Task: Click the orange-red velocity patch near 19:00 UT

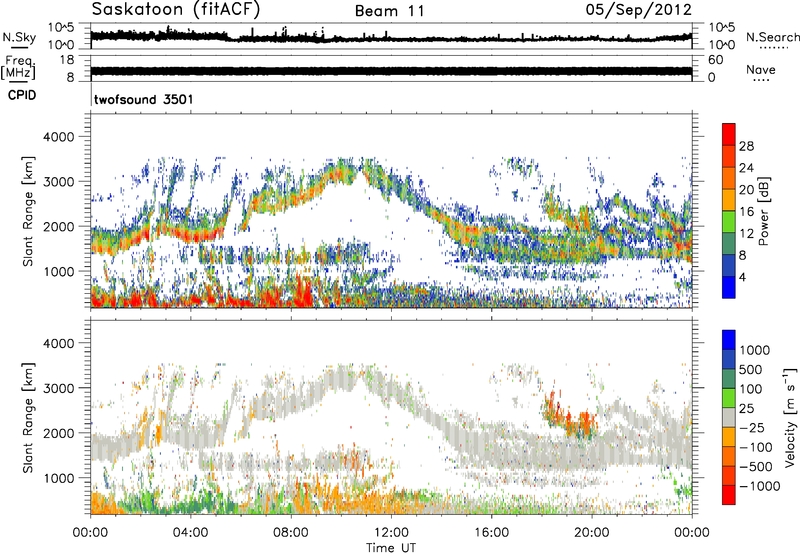Action: tap(571, 416)
